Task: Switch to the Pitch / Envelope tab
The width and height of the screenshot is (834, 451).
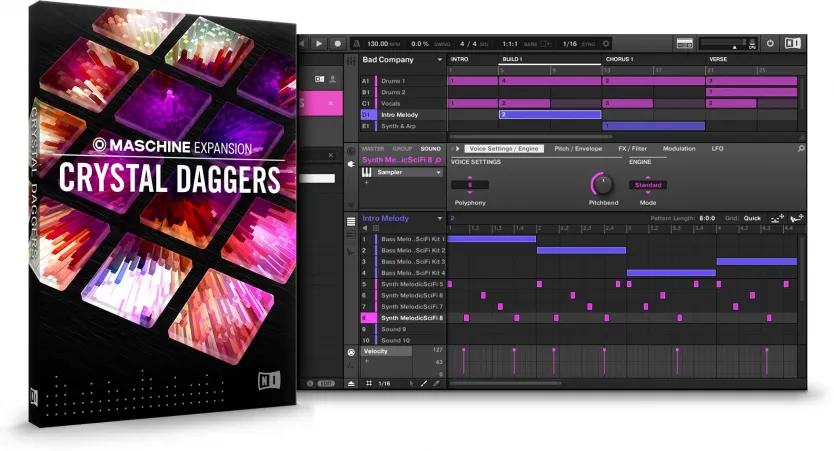Action: tap(578, 148)
